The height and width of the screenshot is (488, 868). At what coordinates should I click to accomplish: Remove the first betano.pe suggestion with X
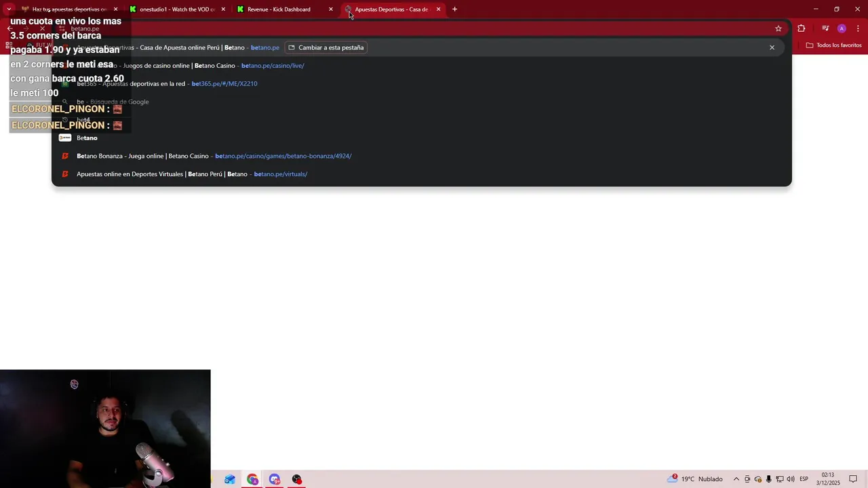[x=772, y=47]
